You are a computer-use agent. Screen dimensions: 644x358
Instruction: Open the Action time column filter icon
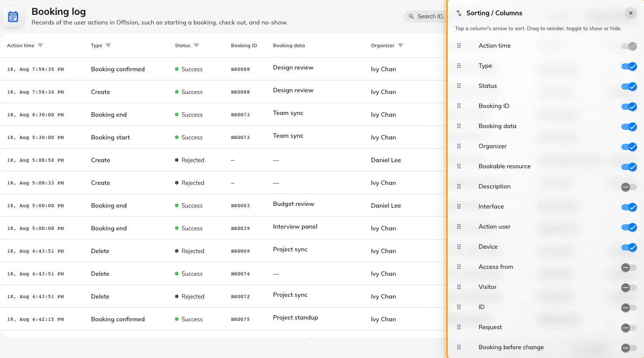point(40,45)
